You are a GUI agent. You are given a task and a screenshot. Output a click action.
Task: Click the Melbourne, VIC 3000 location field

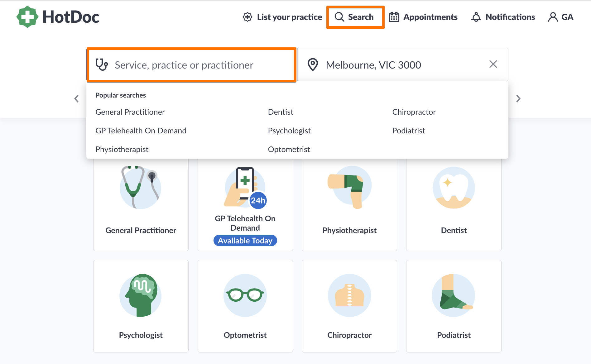pyautogui.click(x=403, y=65)
